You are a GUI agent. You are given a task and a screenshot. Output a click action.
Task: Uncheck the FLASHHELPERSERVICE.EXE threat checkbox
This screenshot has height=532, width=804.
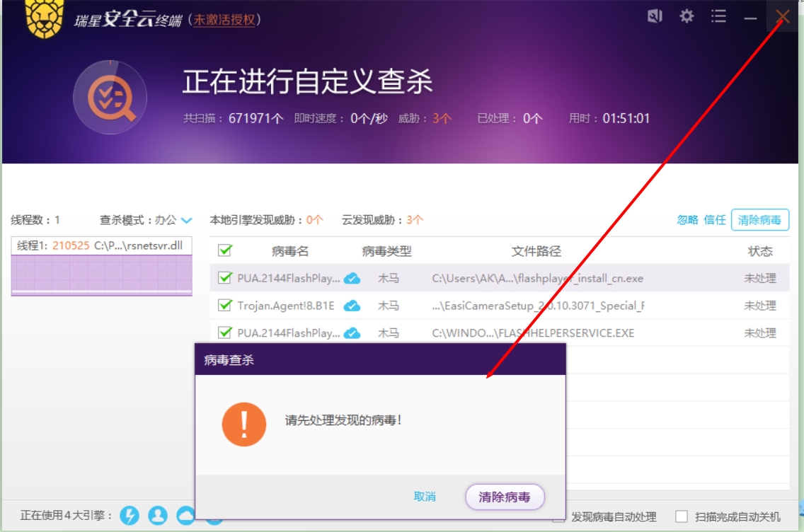click(x=224, y=332)
